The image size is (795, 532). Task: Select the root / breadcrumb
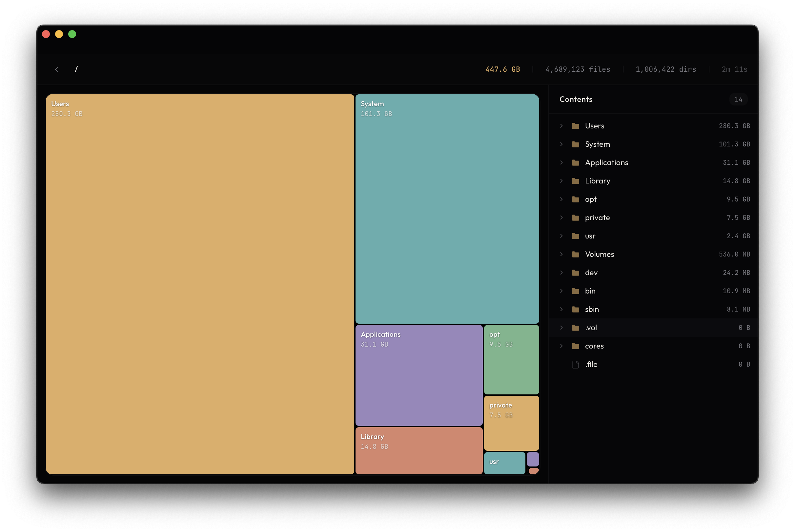(x=76, y=69)
